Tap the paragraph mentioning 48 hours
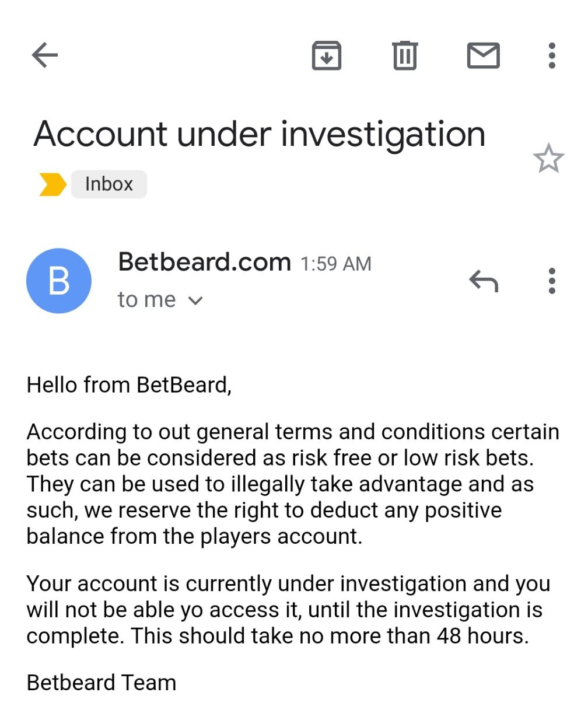Viewport: 588px width, 720px height. pyautogui.click(x=288, y=610)
